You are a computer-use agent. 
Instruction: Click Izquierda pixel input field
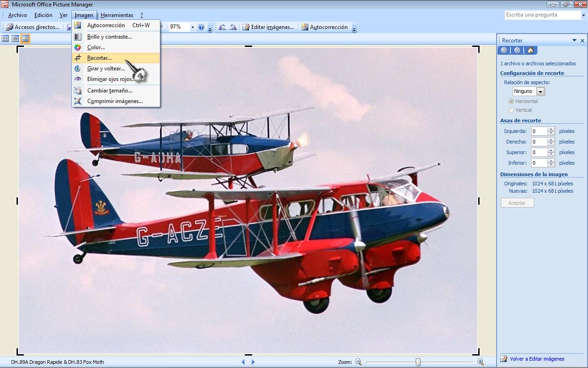click(x=539, y=131)
